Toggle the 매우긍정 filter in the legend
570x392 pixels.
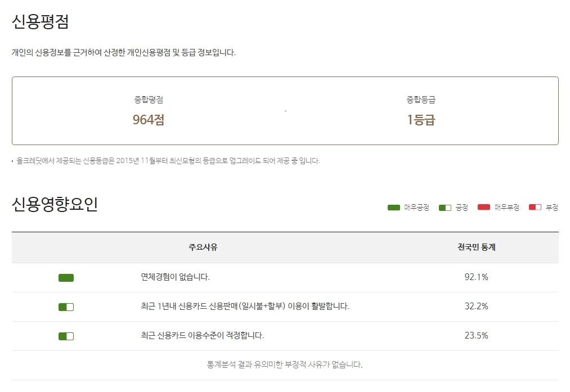point(394,207)
